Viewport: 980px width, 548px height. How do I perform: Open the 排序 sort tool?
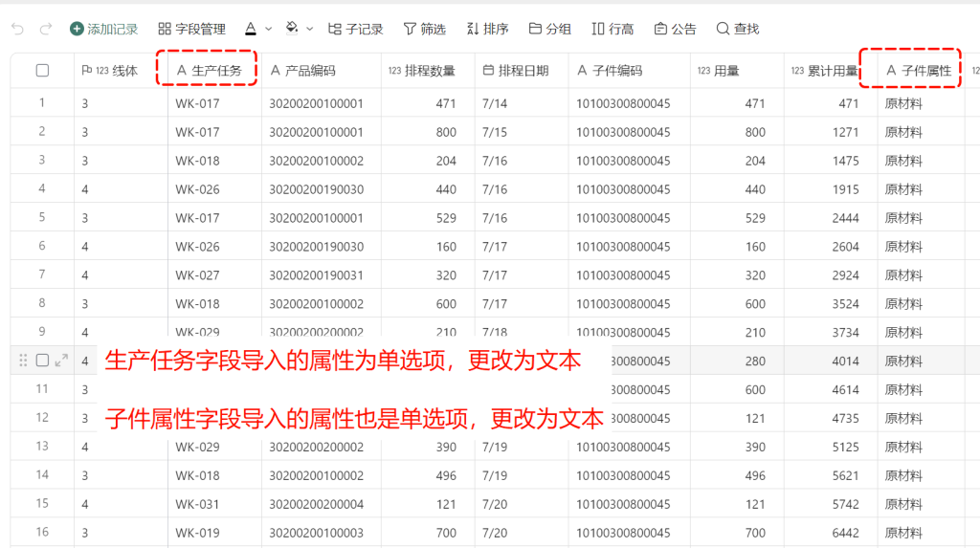click(487, 29)
